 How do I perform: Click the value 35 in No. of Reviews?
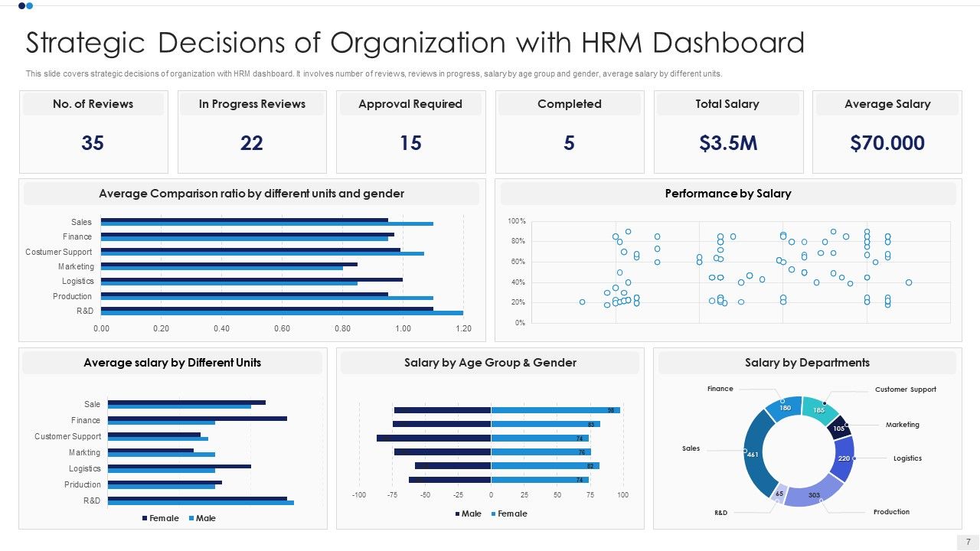93,143
